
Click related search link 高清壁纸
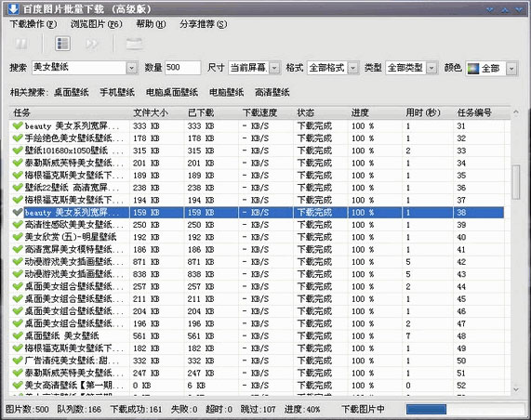point(272,92)
